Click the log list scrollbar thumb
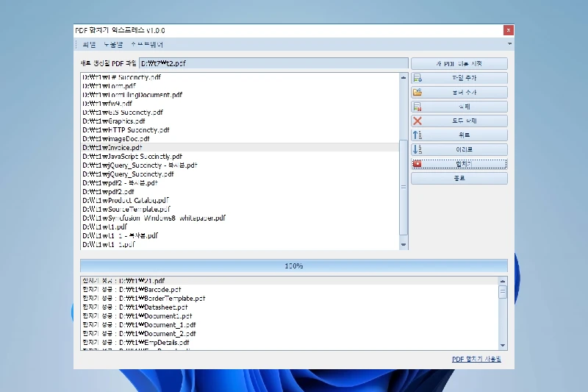The height and width of the screenshot is (392, 588). coord(503,292)
